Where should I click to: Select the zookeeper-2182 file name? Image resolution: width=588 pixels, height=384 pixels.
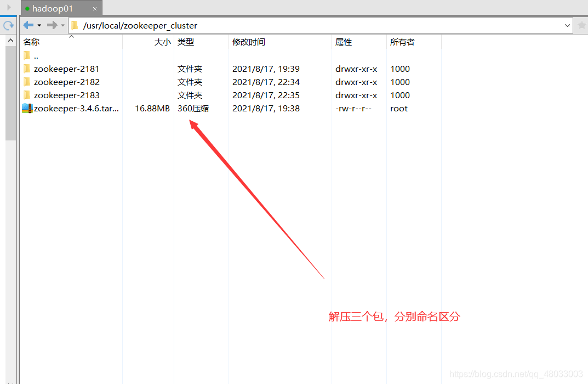tap(67, 82)
